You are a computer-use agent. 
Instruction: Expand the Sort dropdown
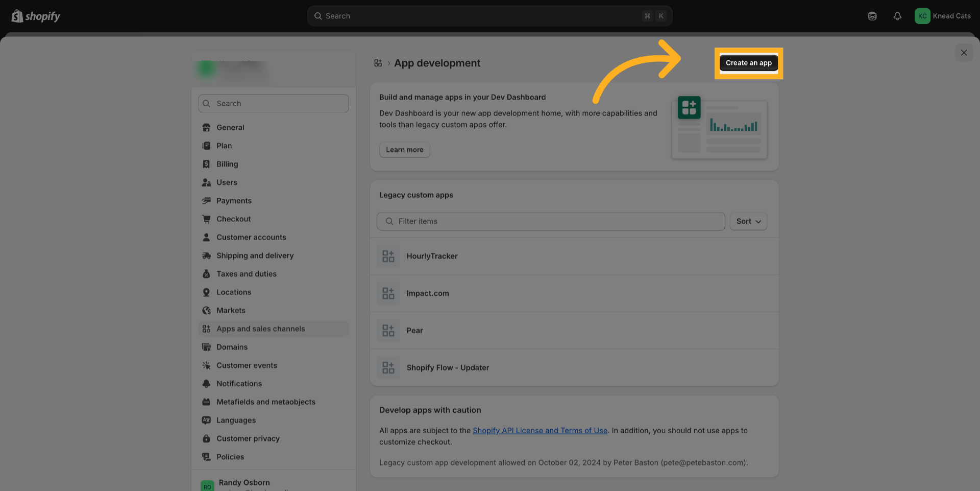[748, 221]
